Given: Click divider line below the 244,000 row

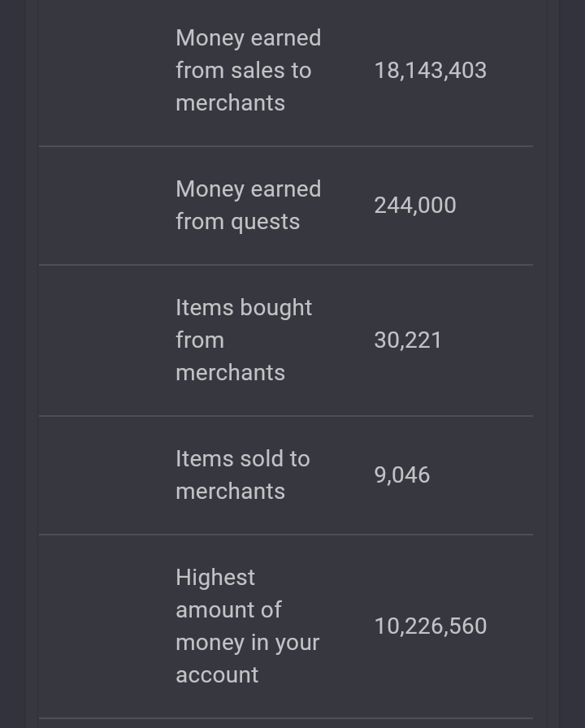Looking at the screenshot, I should [x=286, y=265].
